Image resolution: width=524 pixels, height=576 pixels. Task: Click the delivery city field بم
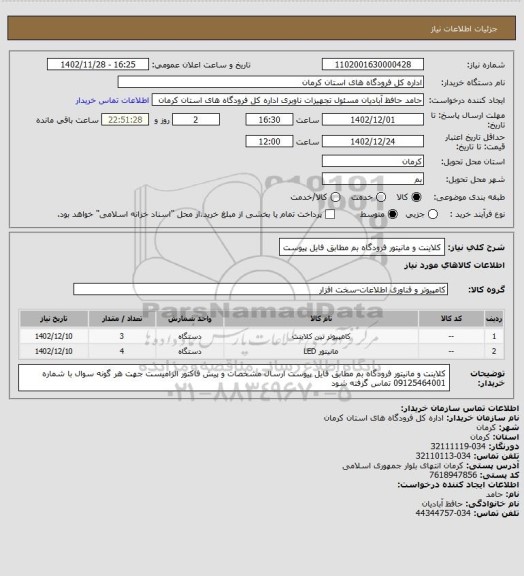point(373,179)
